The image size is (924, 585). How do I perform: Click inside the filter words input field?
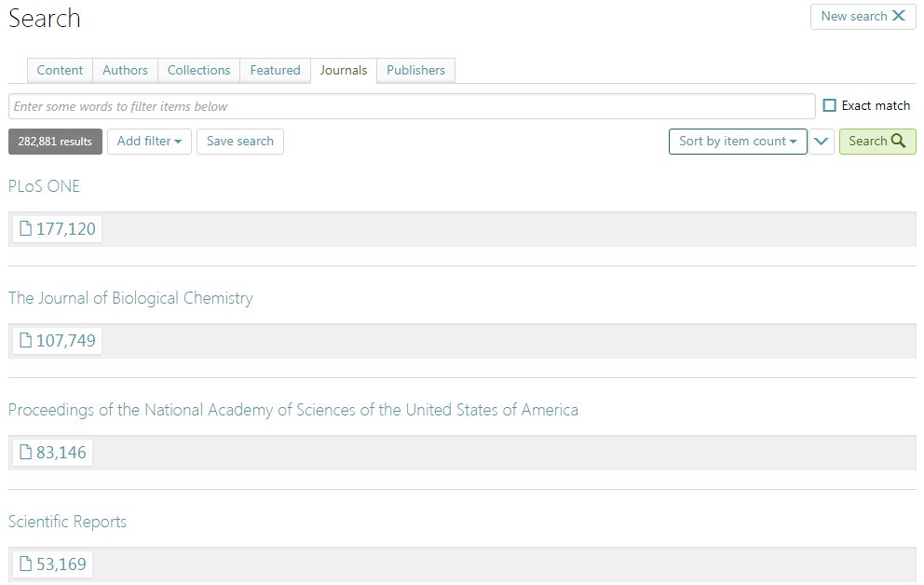coord(410,105)
